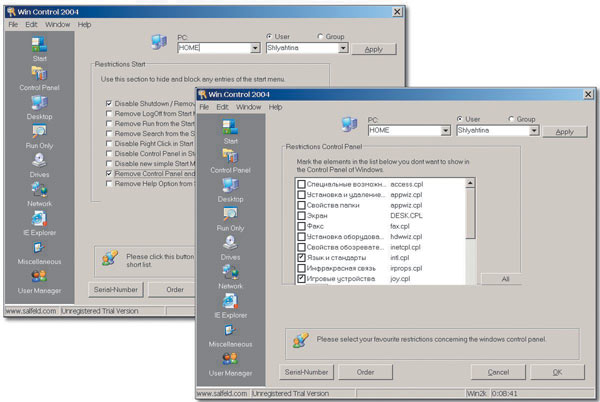Select Group radio button in front window
Viewport: 600px width, 402px height.
pos(511,119)
